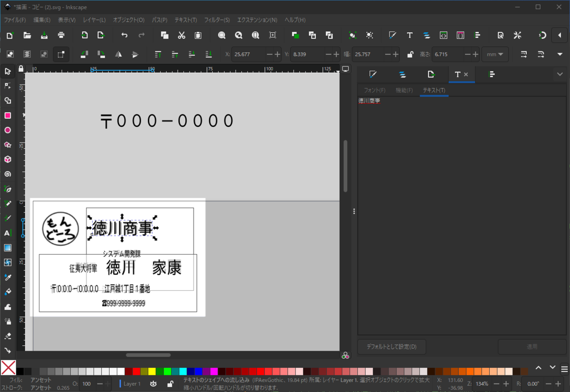Screen dimensions: 570x392
Task: Open the display mode menu above scrollbar
Action: 345,69
